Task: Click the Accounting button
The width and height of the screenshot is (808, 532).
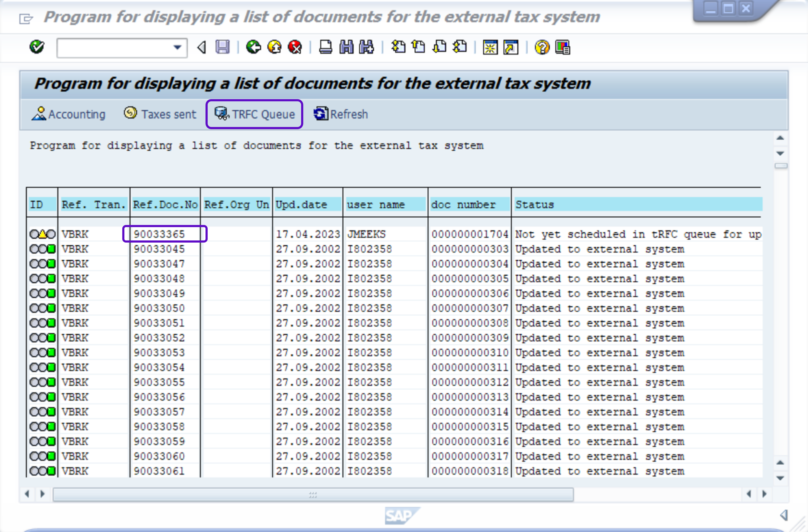Action: point(69,114)
